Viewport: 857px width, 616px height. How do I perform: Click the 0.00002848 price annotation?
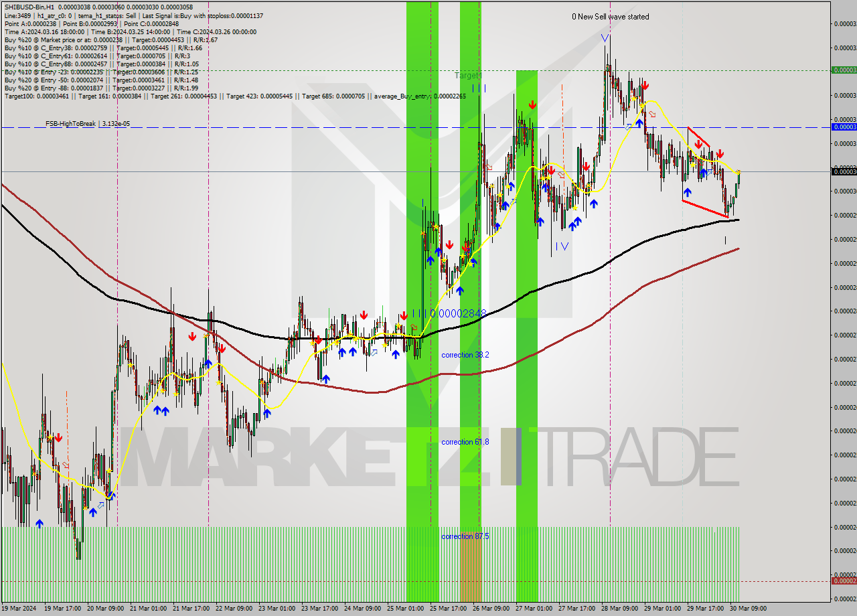tap(458, 313)
